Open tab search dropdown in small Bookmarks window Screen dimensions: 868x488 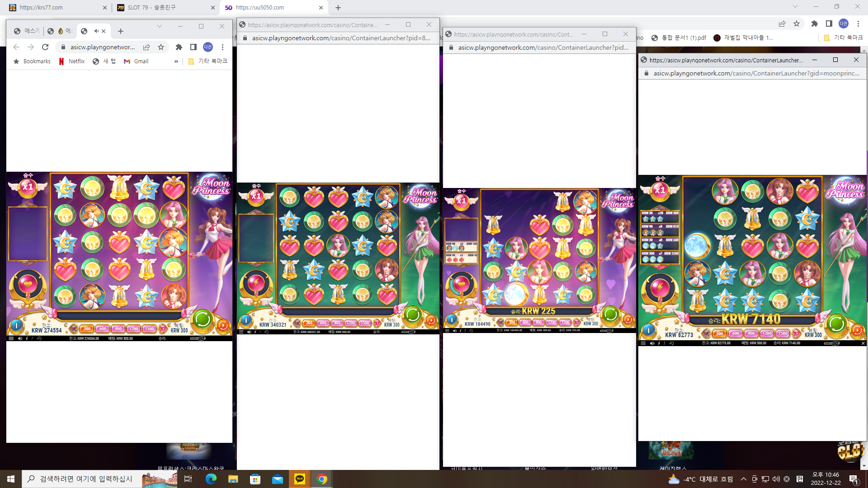[x=159, y=26]
